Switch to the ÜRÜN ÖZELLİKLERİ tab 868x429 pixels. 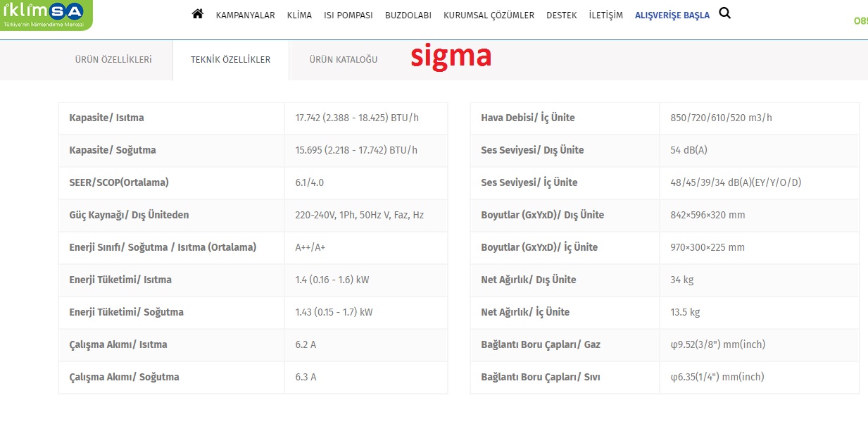click(x=113, y=60)
